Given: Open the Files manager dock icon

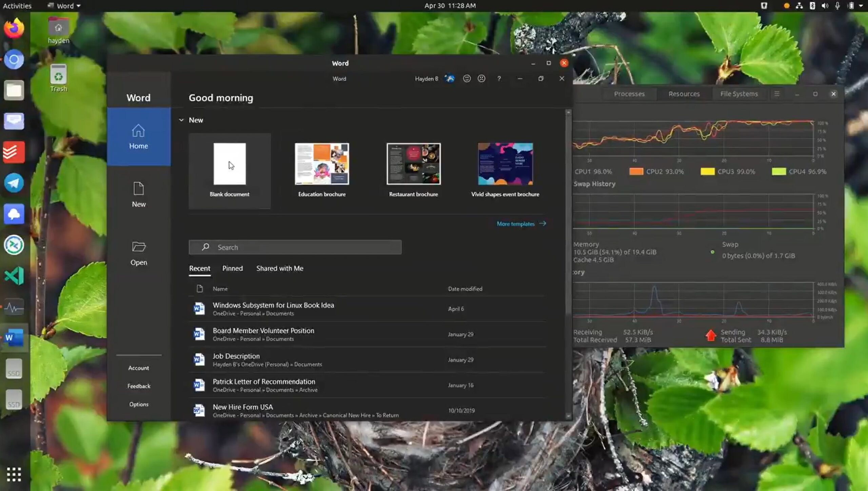Looking at the screenshot, I should (14, 90).
